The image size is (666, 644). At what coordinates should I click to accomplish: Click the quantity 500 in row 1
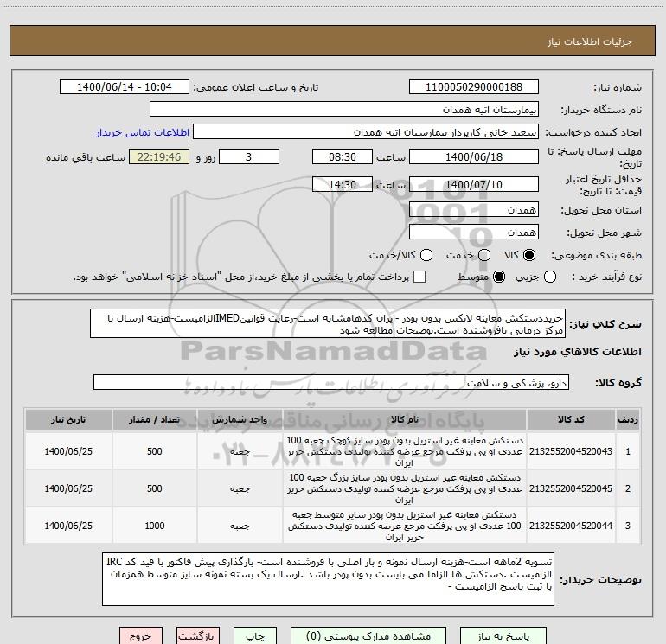click(155, 451)
